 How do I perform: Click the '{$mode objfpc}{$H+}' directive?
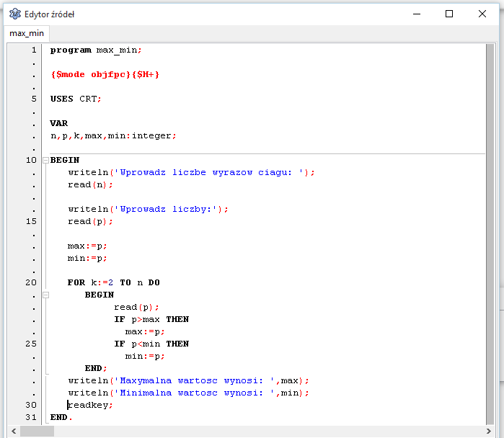point(105,74)
